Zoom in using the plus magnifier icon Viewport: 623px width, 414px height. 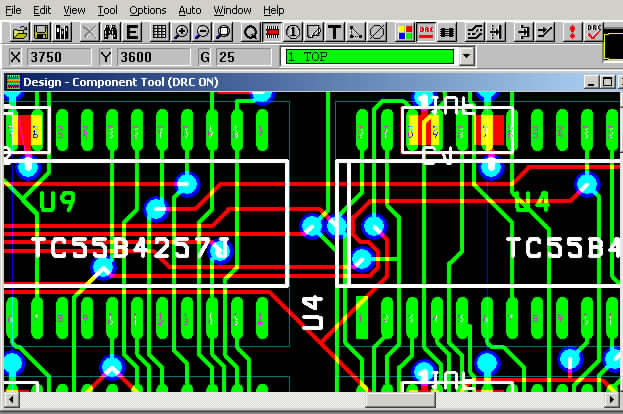pos(181,32)
